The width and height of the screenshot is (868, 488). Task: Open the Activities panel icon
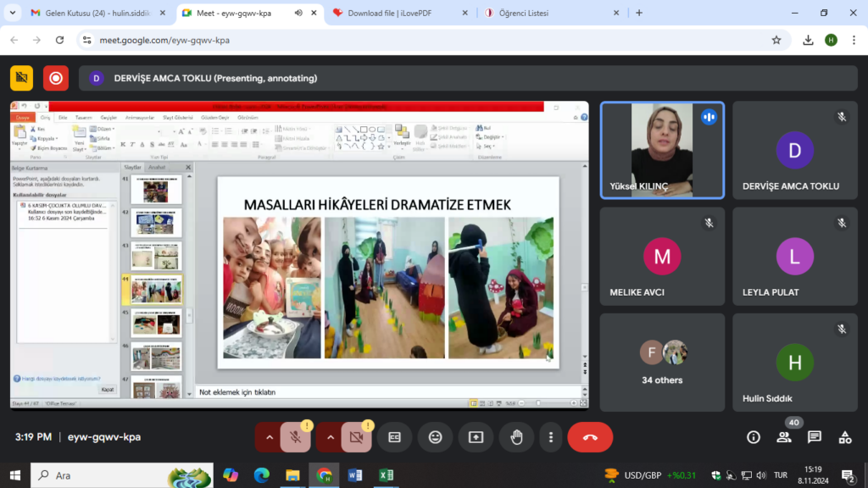pos(844,437)
